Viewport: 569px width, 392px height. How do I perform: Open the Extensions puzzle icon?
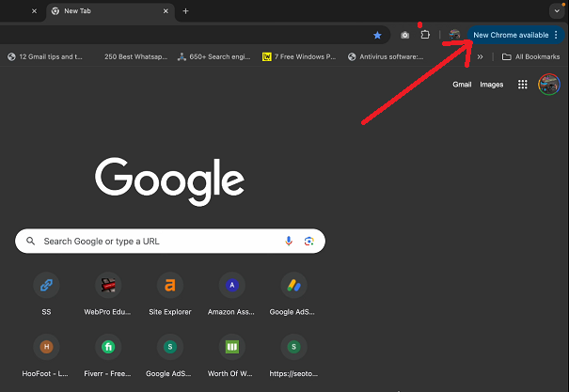point(425,35)
